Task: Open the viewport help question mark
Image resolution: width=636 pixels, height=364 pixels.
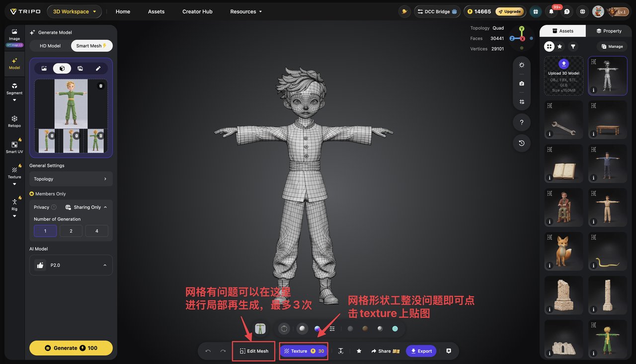Action: coord(522,122)
